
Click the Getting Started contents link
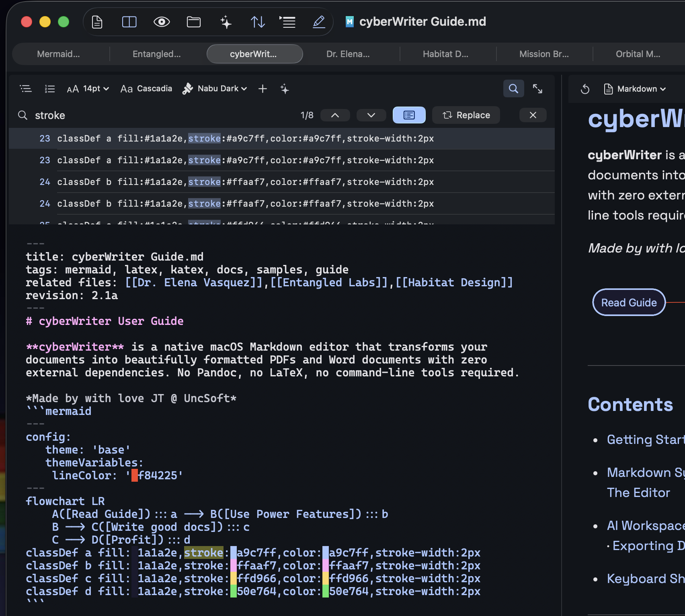(x=645, y=439)
